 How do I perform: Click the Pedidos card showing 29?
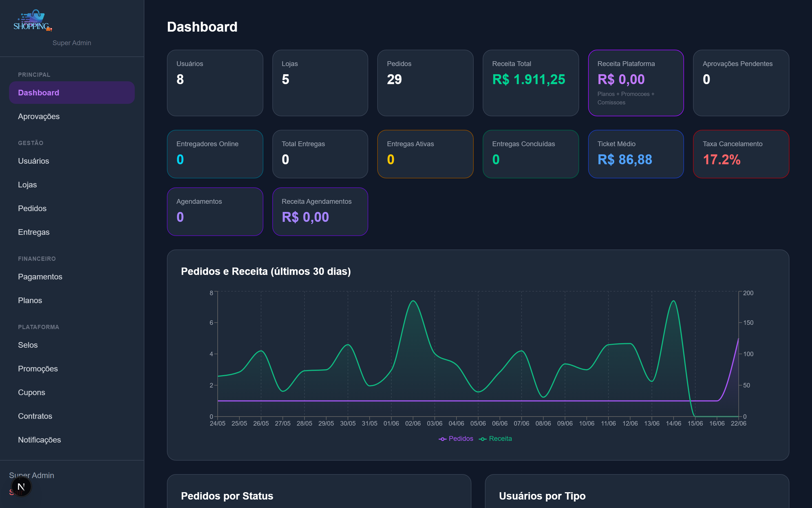[x=425, y=83]
